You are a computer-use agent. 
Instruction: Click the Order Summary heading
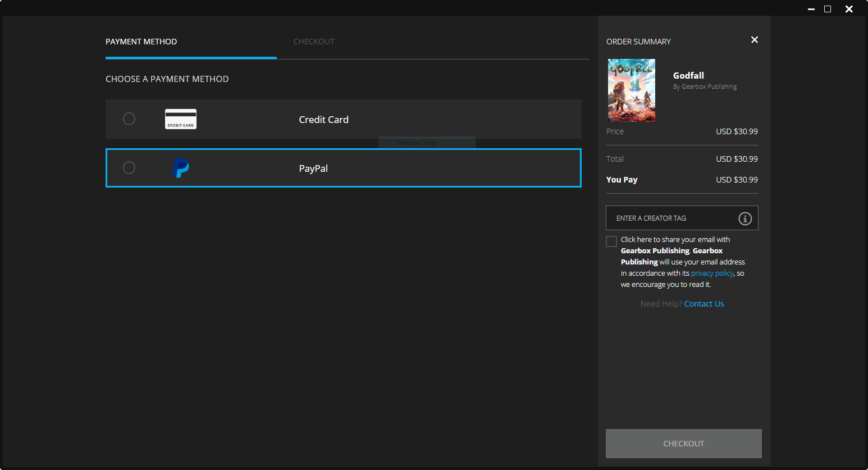pyautogui.click(x=639, y=42)
